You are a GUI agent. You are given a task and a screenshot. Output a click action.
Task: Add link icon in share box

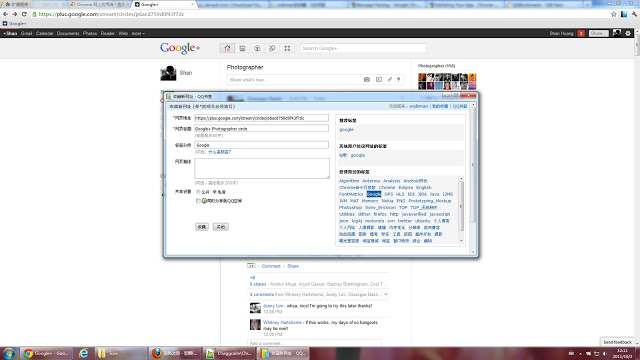point(389,80)
